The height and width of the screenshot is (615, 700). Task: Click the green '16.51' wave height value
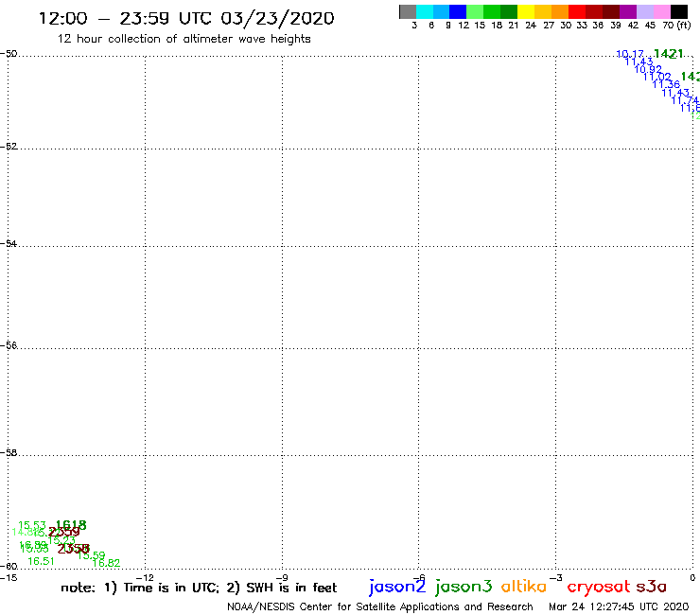pos(41,561)
